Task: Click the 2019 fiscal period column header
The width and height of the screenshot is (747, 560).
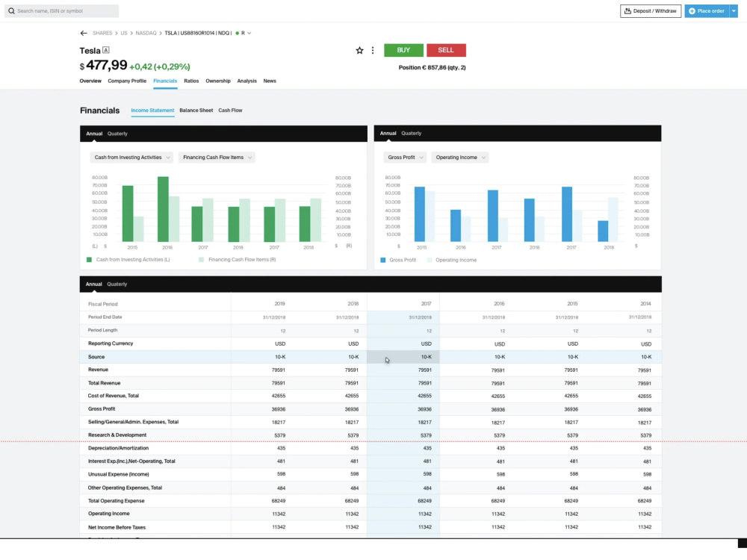Action: point(279,304)
